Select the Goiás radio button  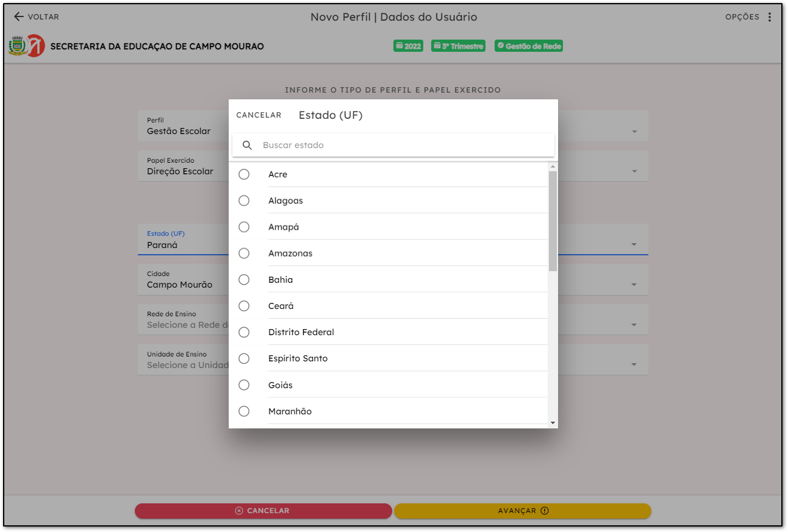(x=244, y=385)
